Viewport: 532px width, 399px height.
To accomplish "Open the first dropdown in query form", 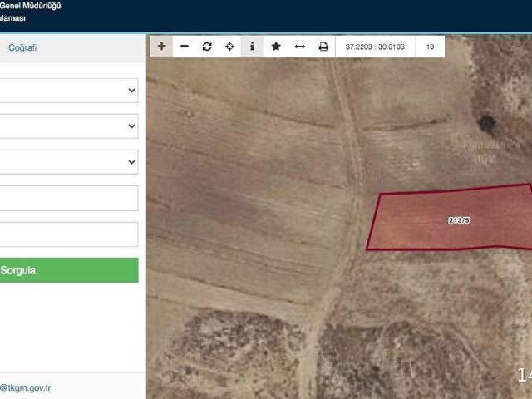I will point(68,91).
